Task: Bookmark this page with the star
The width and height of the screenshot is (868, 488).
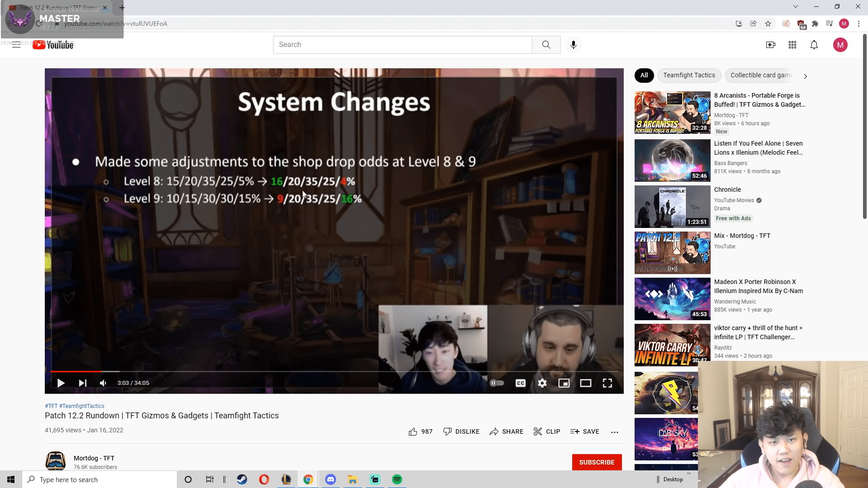Action: pos(768,24)
